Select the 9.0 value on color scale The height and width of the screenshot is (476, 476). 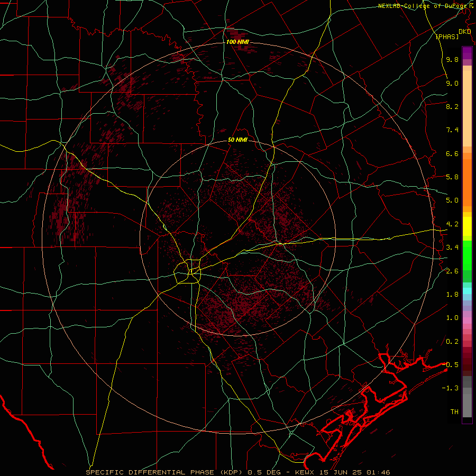pyautogui.click(x=452, y=83)
